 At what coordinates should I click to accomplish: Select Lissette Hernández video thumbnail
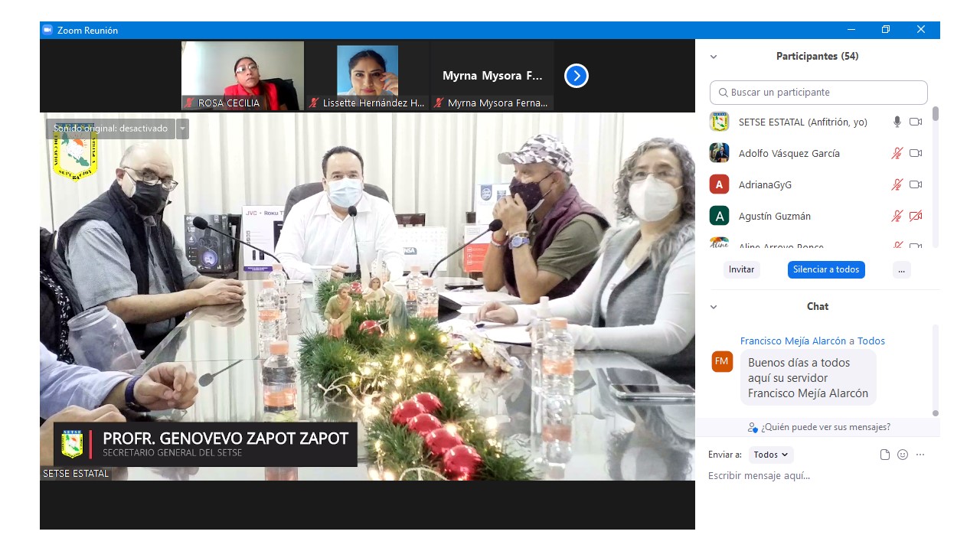click(367, 76)
